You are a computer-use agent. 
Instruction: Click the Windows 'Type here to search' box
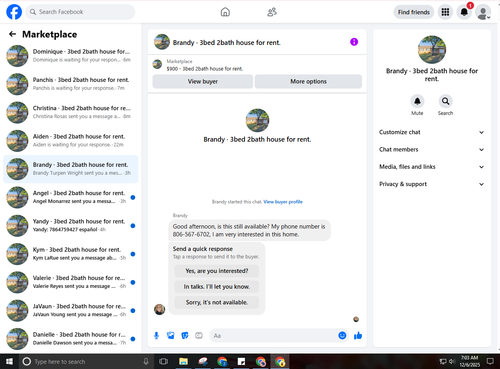tap(85, 361)
